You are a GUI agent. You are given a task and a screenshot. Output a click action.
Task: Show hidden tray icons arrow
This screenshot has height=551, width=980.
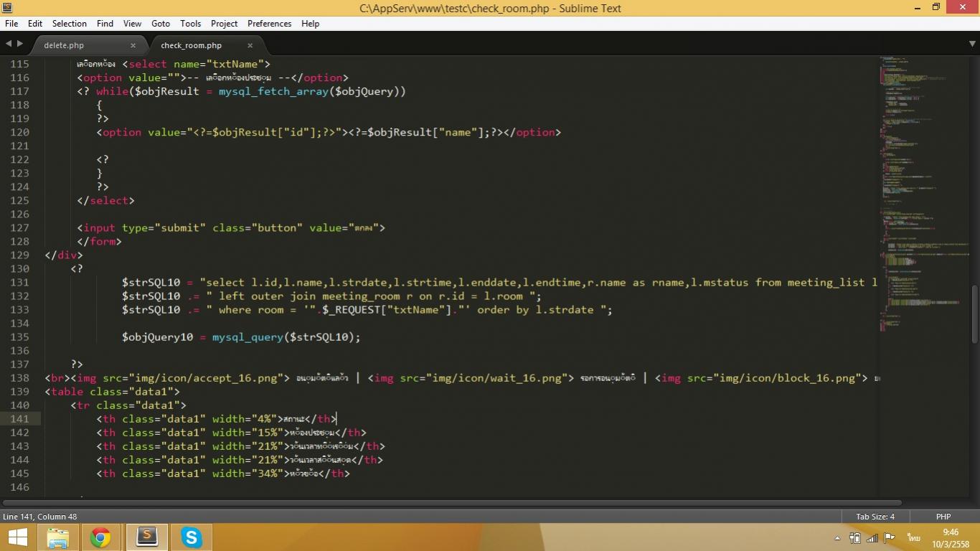(837, 538)
